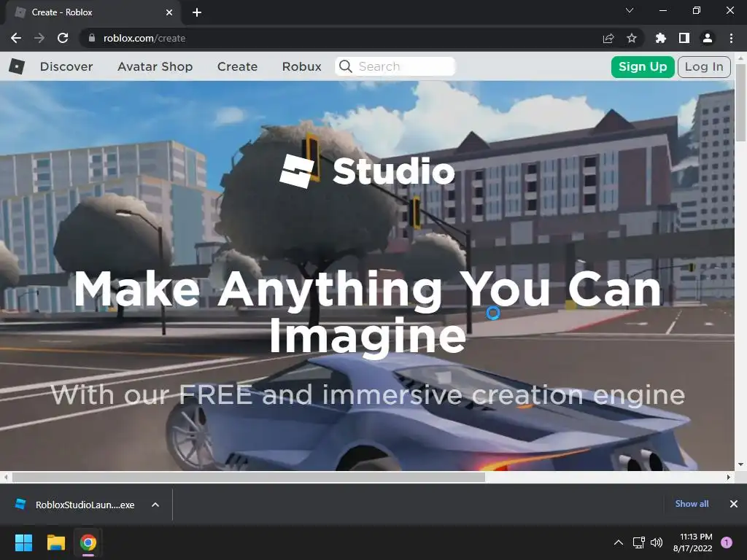747x560 pixels.
Task: Open a new browser tab
Action: 197,12
